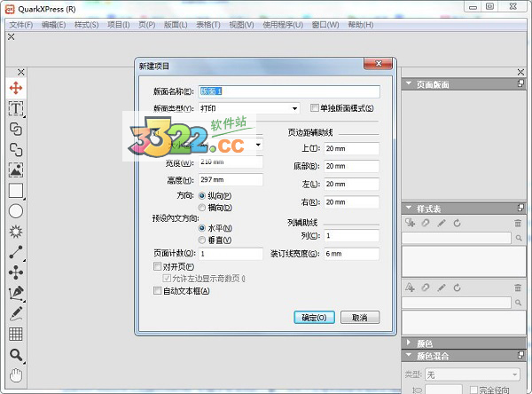
Task: Click new character style sheet icon
Action: point(410,288)
